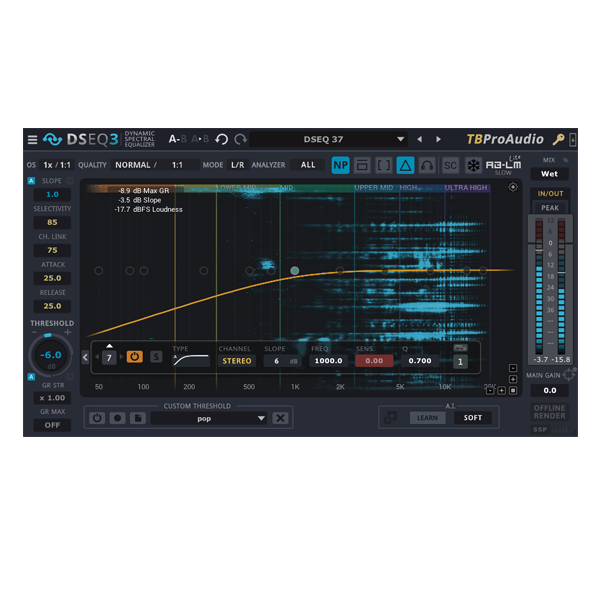Click the release value field

click(52, 306)
